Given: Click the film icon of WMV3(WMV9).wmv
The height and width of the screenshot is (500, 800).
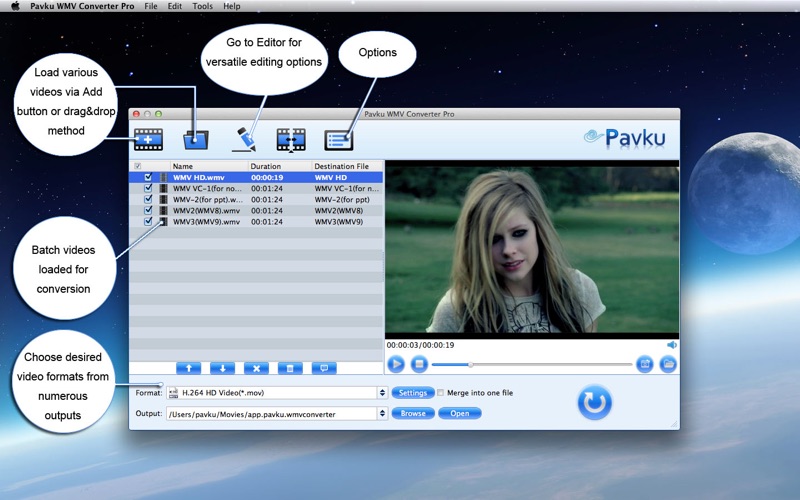Looking at the screenshot, I should tap(163, 221).
